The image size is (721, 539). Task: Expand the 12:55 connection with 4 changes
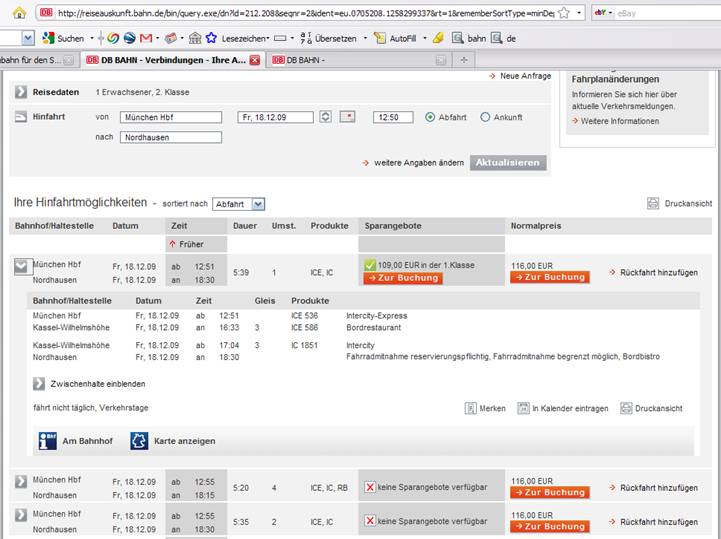[21, 482]
